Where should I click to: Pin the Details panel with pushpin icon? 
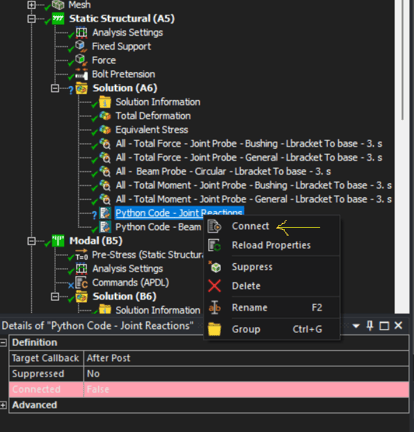[370, 326]
